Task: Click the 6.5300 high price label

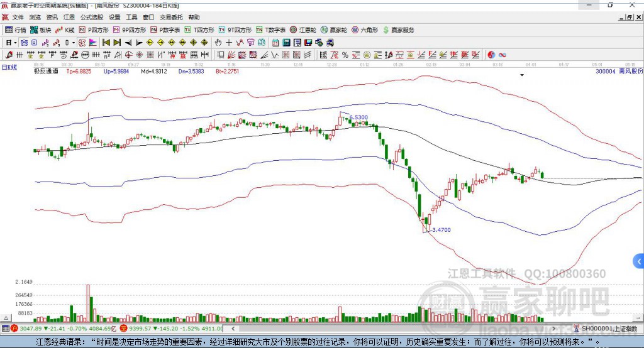Action: 358,117
